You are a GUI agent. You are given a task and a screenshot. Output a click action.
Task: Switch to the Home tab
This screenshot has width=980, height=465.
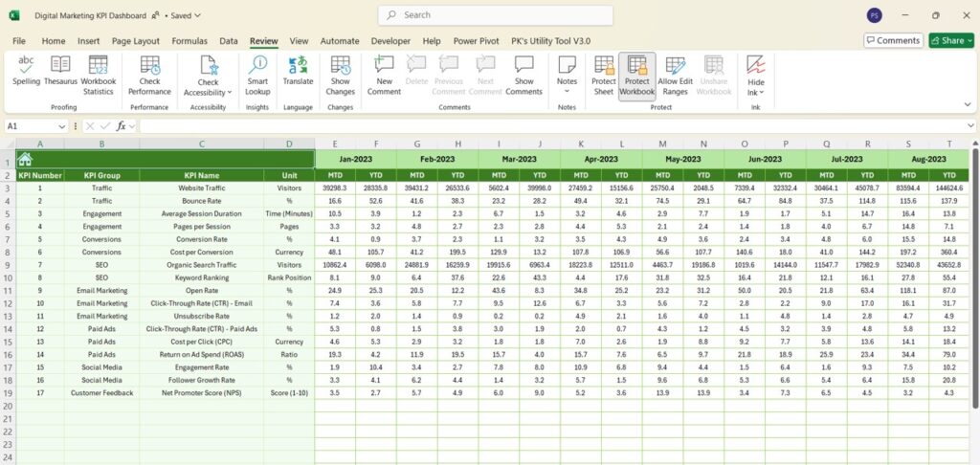tap(54, 40)
